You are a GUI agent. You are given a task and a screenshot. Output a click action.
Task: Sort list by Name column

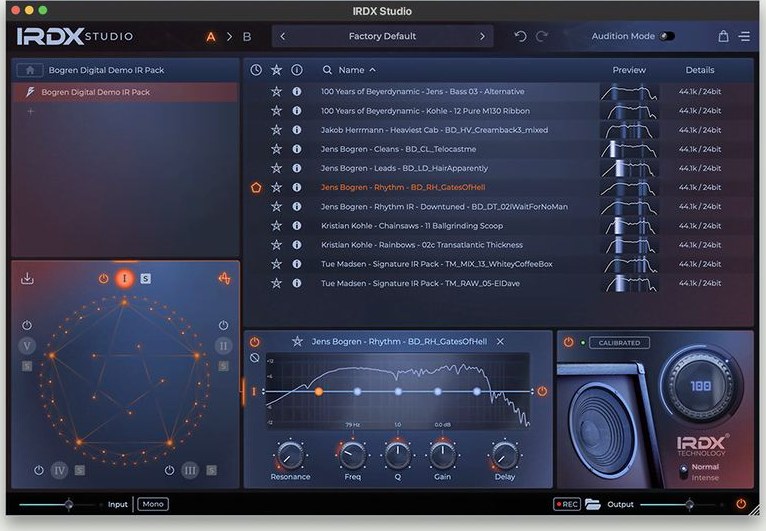(357, 70)
